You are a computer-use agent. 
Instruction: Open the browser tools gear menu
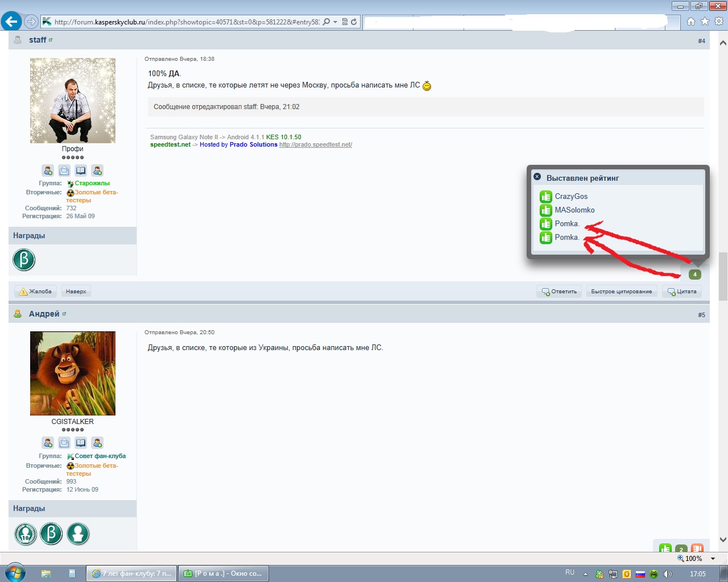[x=719, y=22]
